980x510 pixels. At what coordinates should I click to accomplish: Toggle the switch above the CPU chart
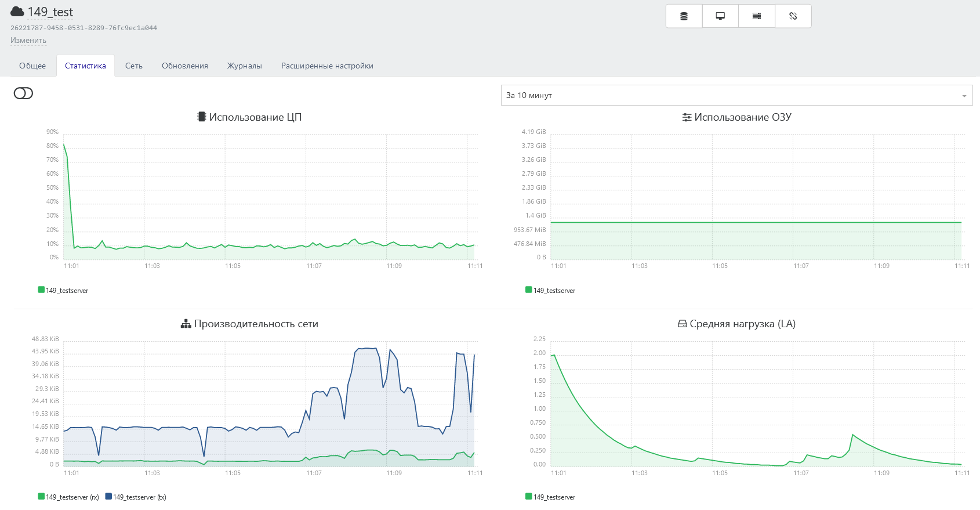(23, 93)
